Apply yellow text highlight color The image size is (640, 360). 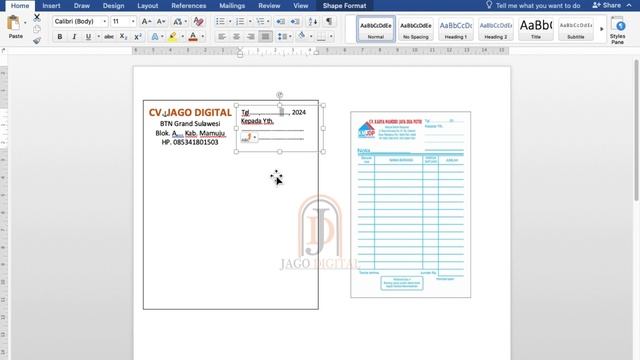(173, 37)
